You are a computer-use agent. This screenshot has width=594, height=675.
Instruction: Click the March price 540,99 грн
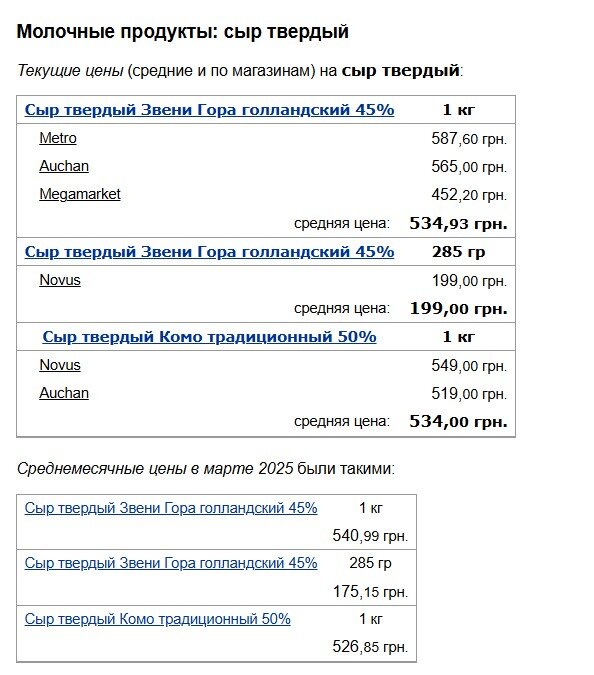[x=370, y=536]
